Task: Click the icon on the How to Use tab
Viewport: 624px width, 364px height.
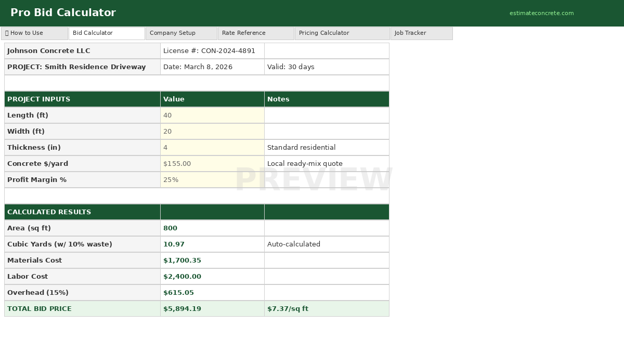Action: tap(7, 33)
